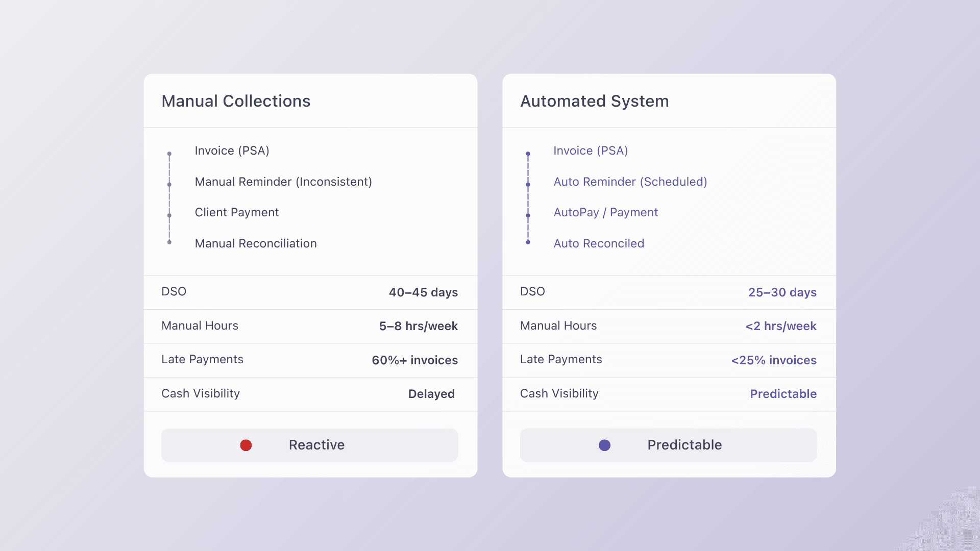
Task: Open the Auto Reminder (Scheduled) link
Action: point(630,182)
